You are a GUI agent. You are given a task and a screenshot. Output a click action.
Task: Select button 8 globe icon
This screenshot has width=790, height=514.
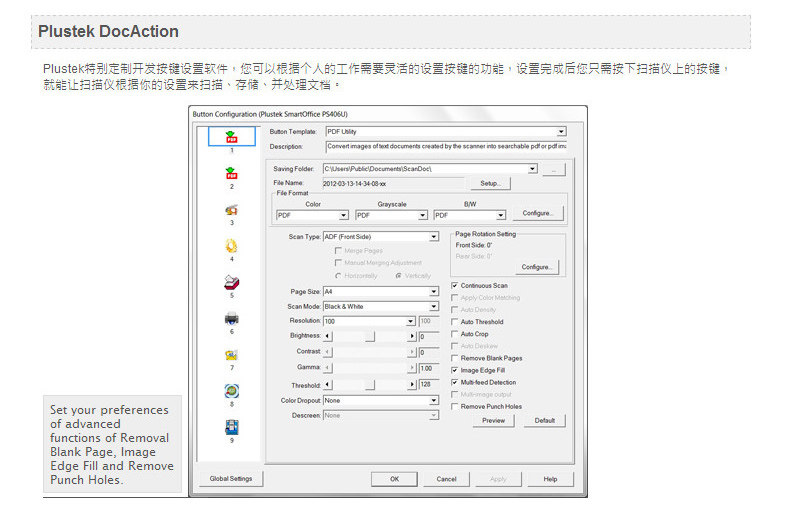tap(231, 391)
